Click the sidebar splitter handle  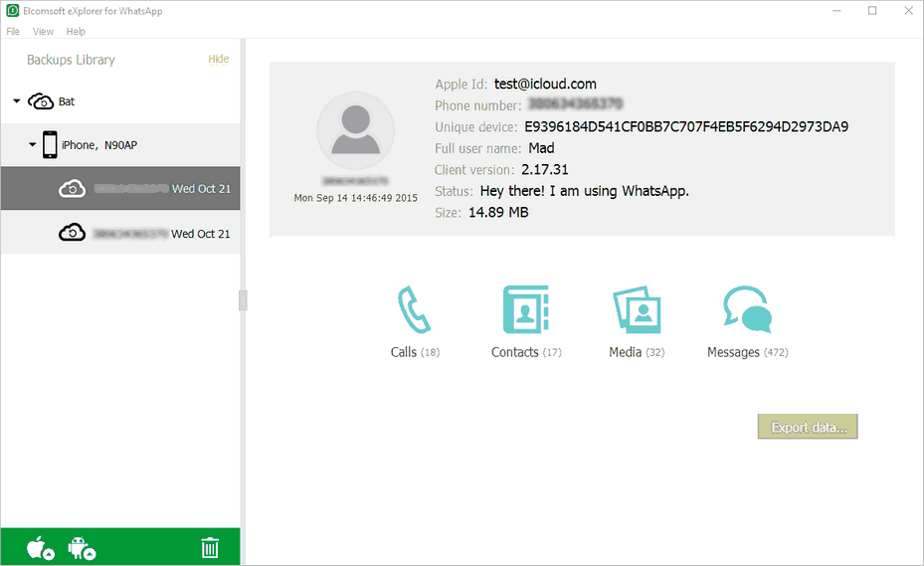click(x=243, y=300)
